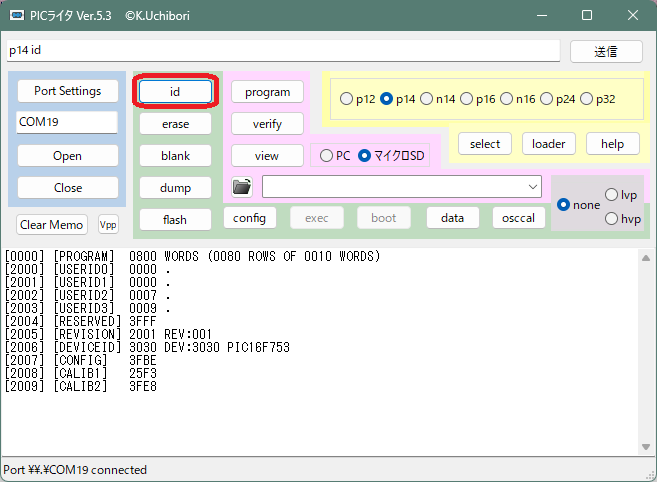Click the program button
This screenshot has height=482, width=657.
(x=267, y=92)
